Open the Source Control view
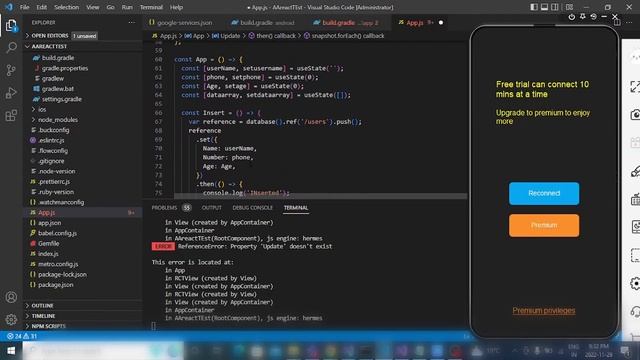This screenshot has width=640, height=360. tap(11, 70)
